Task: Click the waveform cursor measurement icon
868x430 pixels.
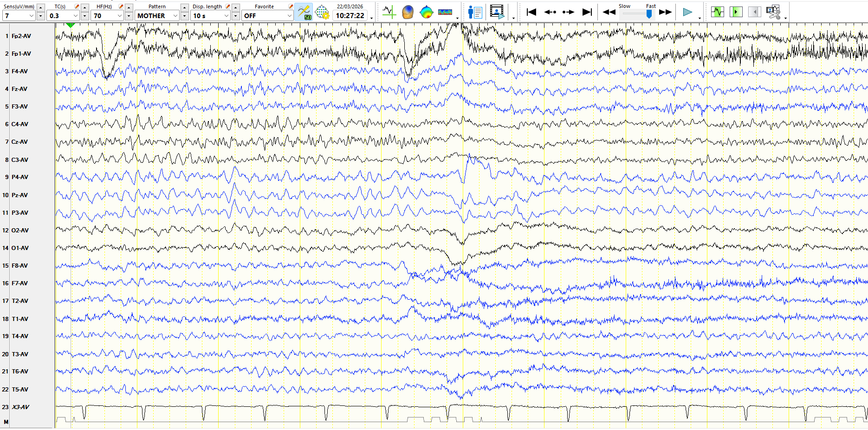Action: (x=389, y=12)
